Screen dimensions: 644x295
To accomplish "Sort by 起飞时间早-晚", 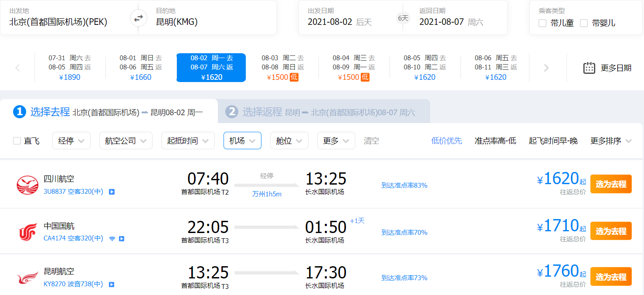I will point(553,141).
